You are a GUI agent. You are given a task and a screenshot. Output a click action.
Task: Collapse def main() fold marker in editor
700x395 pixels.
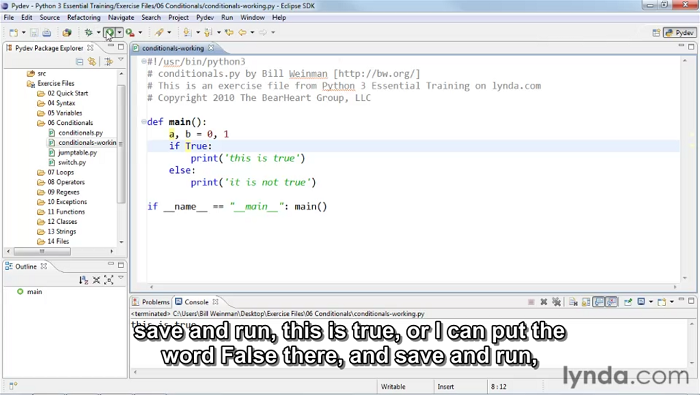[x=143, y=121]
